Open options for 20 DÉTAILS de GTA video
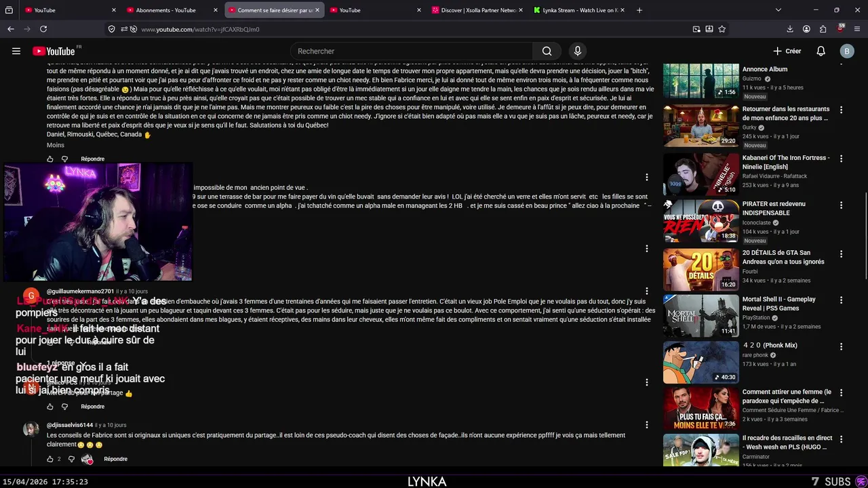The image size is (868, 488). 842,253
